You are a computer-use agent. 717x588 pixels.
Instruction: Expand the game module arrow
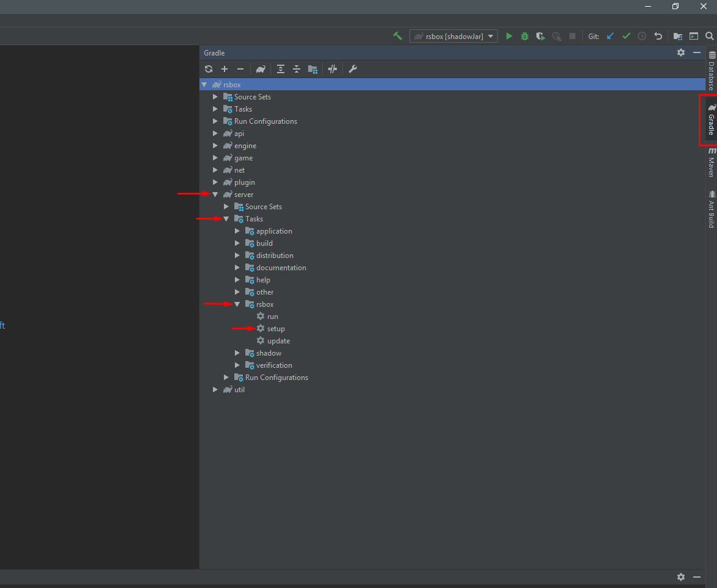click(215, 158)
